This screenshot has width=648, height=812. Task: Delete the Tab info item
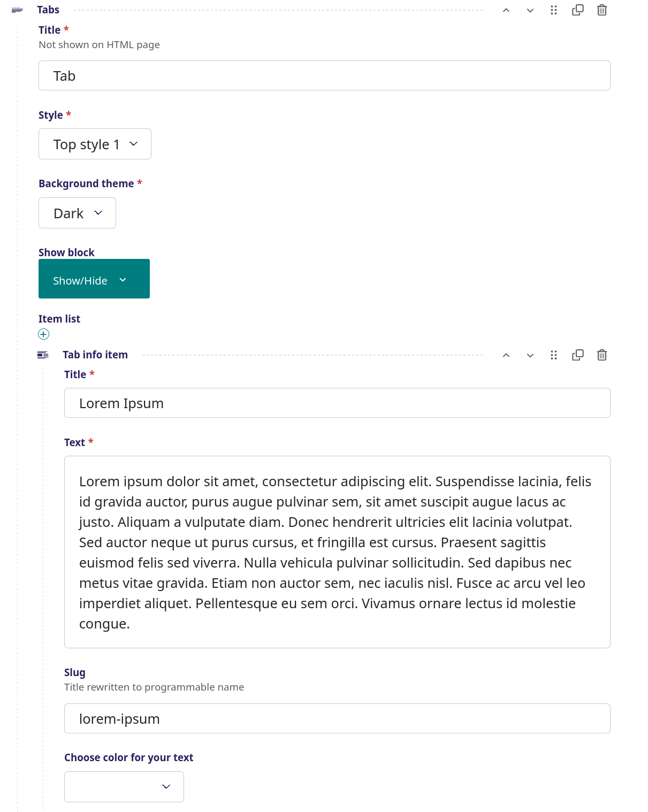602,355
